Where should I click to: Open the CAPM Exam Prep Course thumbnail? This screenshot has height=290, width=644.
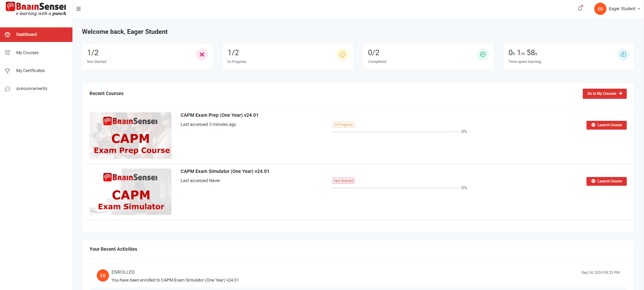click(131, 135)
